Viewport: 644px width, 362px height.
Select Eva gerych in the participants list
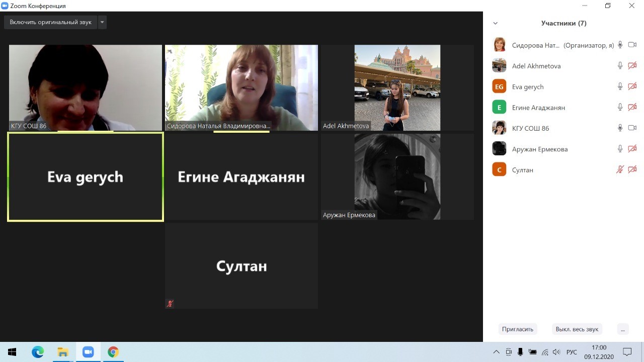528,87
